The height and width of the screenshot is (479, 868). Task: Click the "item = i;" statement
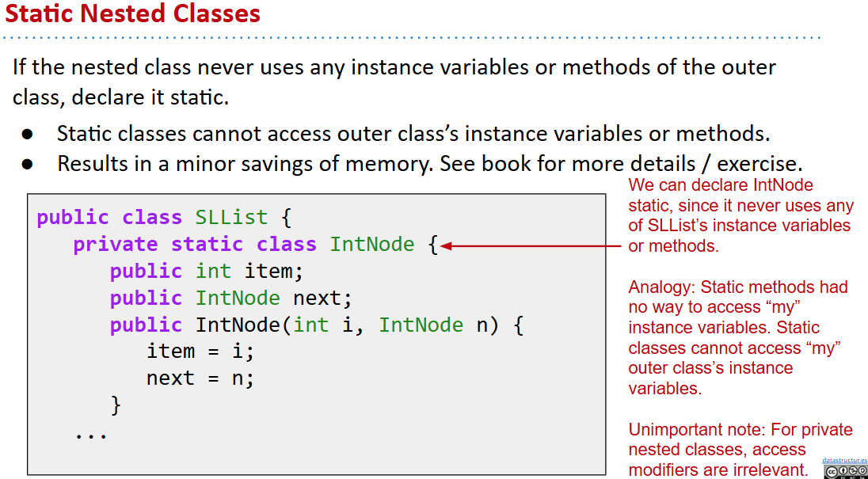(200, 352)
